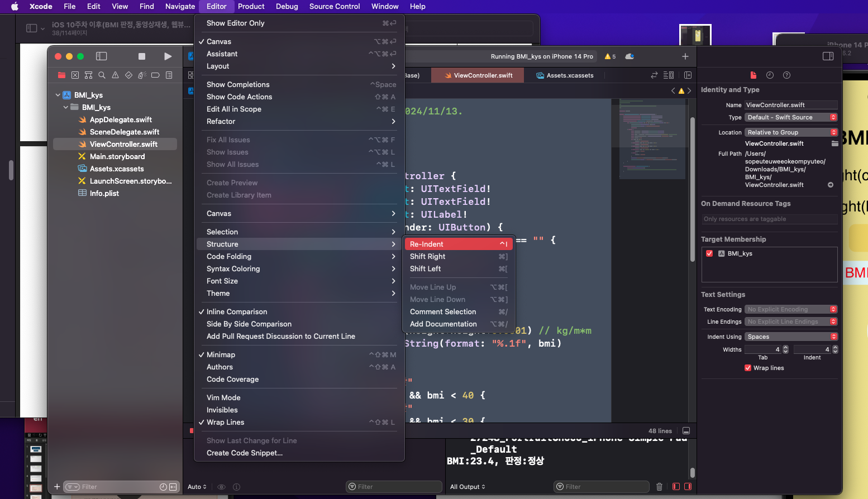Switch to the Assets.xcassets tab
Screen dimensions: 868x499
tap(565, 75)
